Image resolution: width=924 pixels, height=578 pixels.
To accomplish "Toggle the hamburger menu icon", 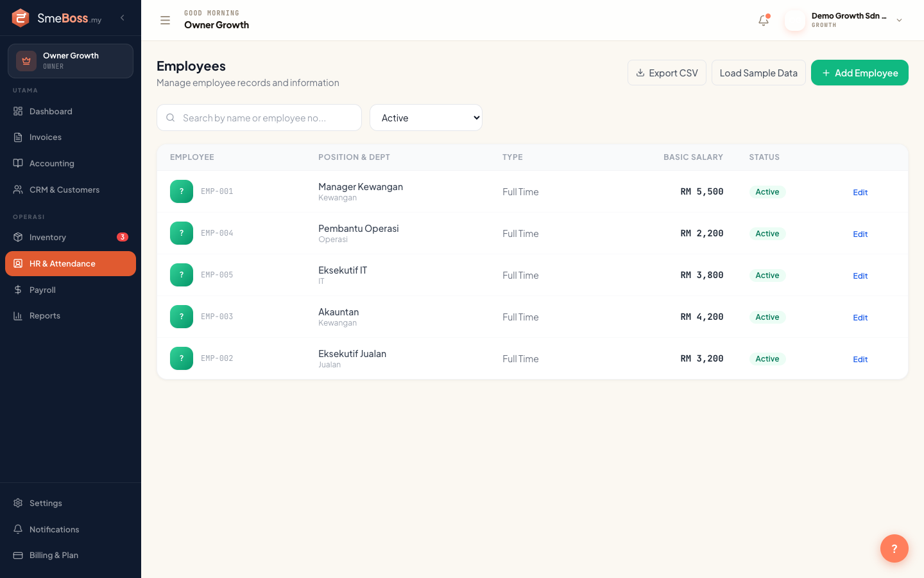I will coord(165,20).
